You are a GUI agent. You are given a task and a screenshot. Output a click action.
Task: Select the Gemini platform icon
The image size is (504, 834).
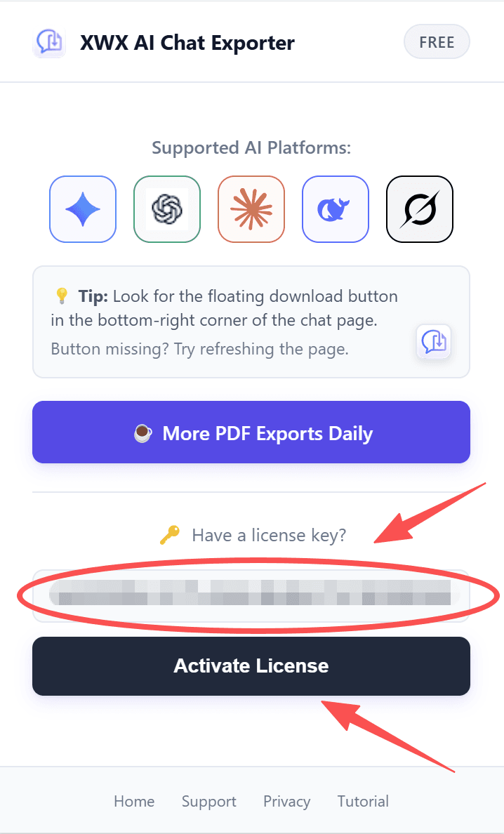coord(83,209)
